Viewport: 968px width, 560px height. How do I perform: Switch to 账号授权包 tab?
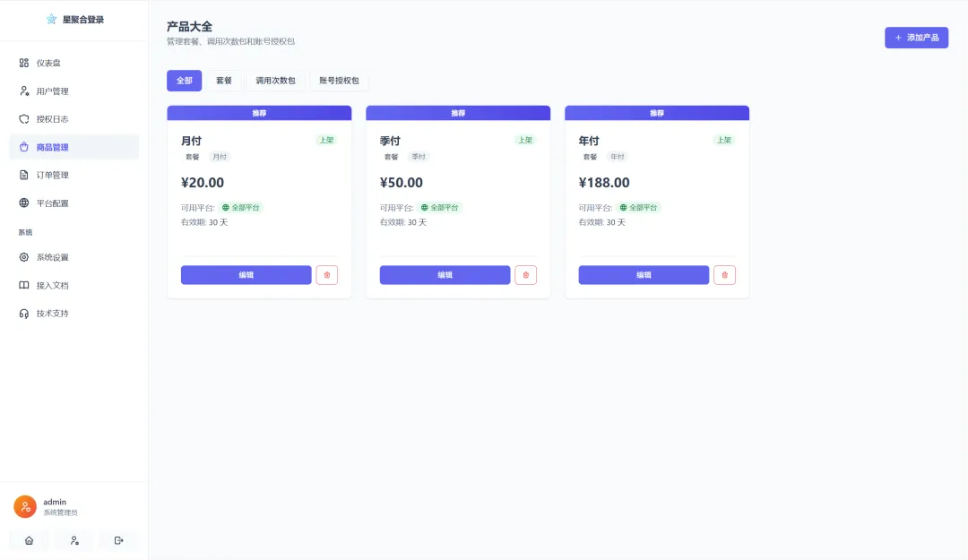tap(339, 81)
